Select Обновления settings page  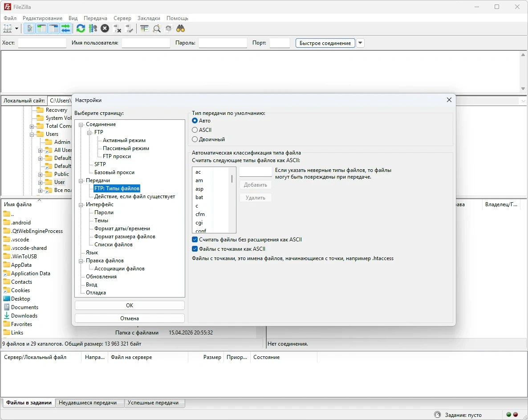pyautogui.click(x=102, y=277)
